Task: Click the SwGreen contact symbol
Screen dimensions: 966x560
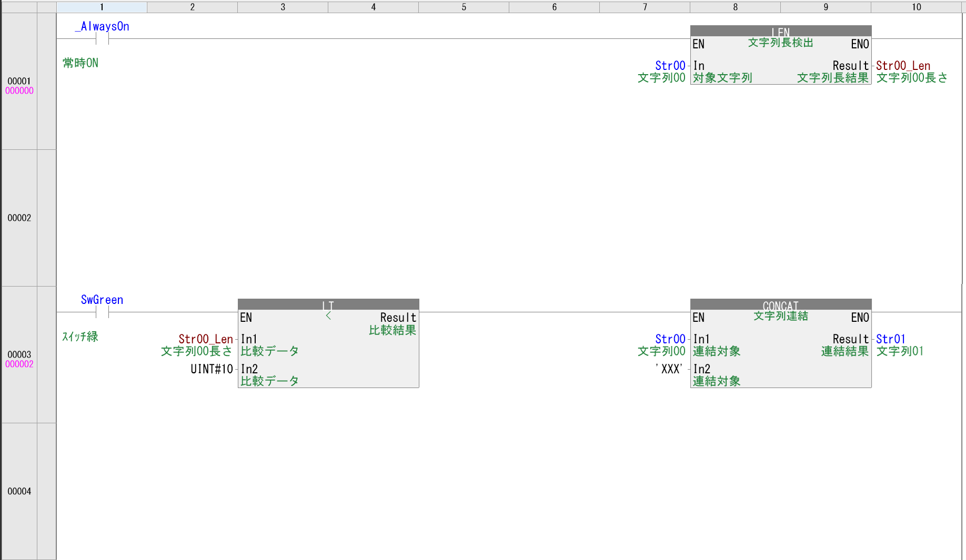Action: [x=102, y=312]
